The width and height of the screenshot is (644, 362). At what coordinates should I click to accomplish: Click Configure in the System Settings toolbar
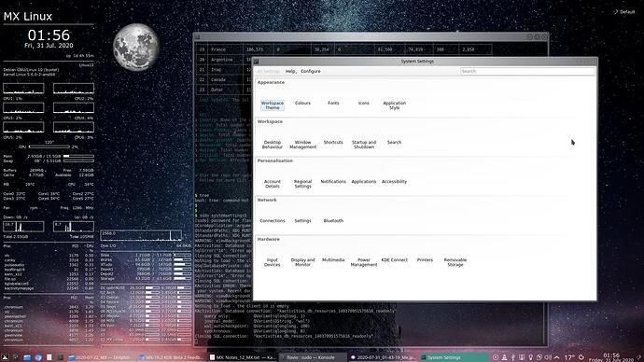(311, 72)
